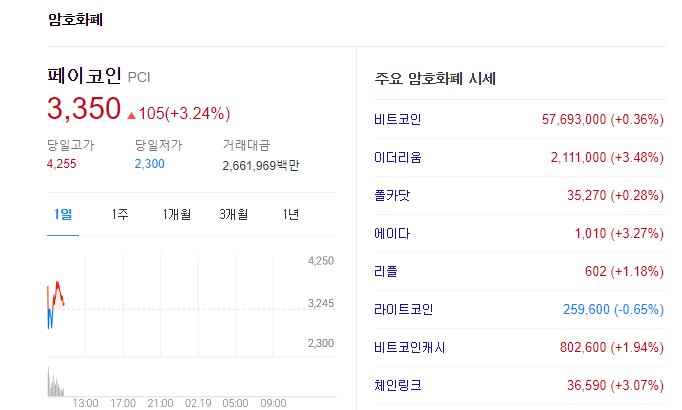Open the 이더리움 link
682x410 pixels.
pos(398,157)
